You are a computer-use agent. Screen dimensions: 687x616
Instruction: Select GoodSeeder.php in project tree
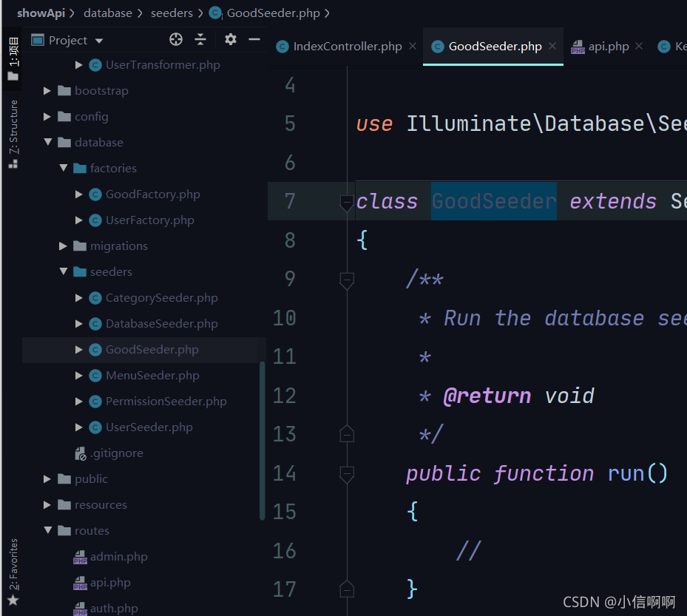tap(152, 350)
